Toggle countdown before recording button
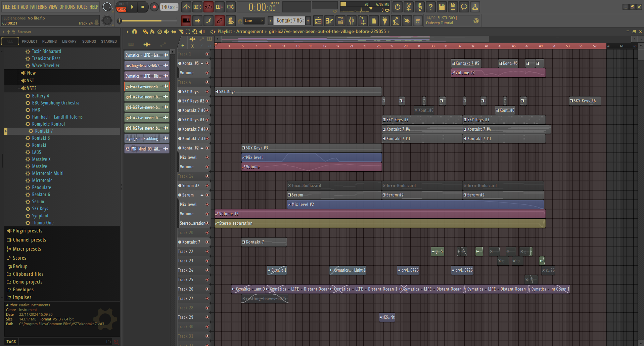Viewport: 644px width, 346px height. pos(209,7)
